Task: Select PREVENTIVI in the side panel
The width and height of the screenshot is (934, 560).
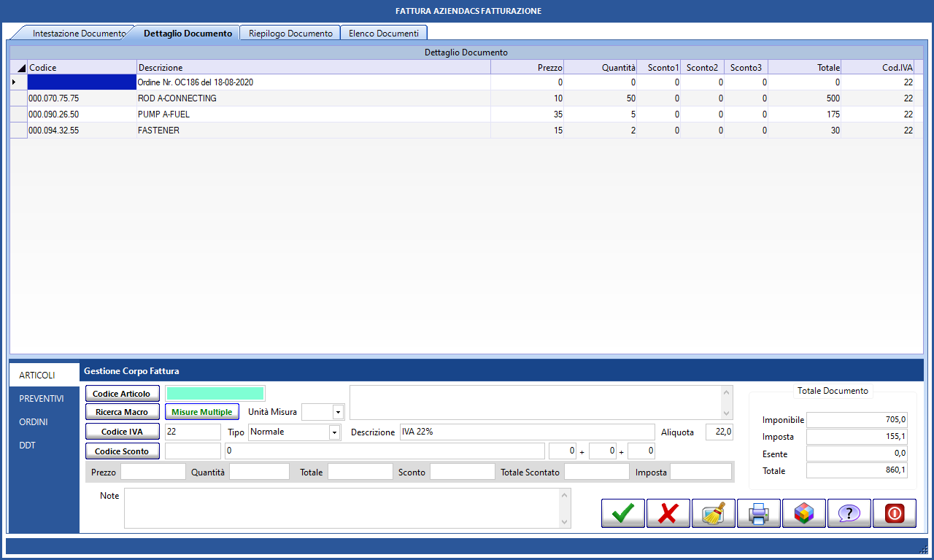Action: (42, 399)
